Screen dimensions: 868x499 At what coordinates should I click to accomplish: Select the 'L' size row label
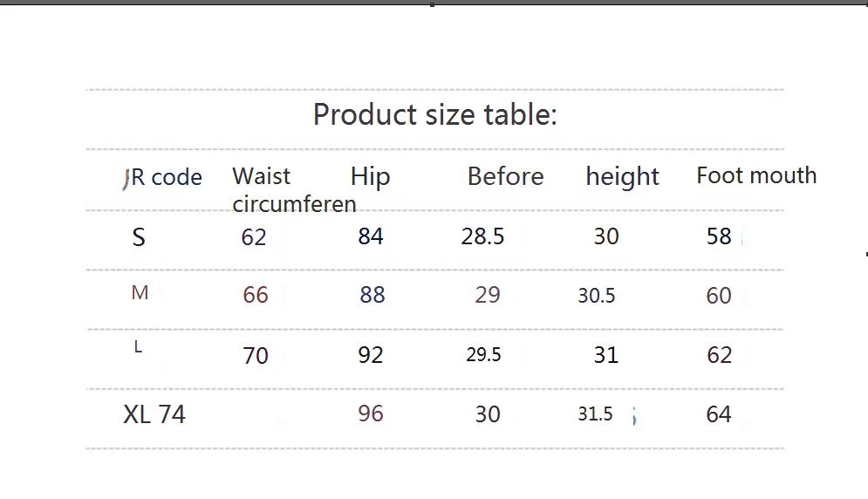coord(138,346)
